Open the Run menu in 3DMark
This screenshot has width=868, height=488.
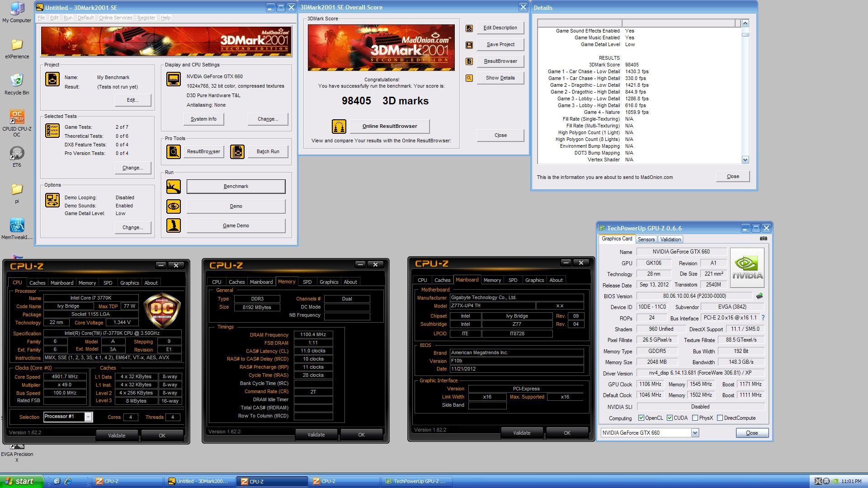click(68, 18)
